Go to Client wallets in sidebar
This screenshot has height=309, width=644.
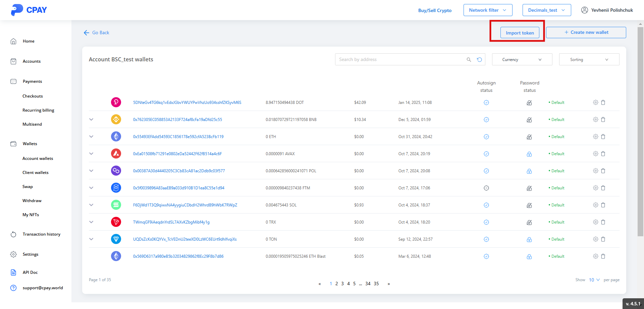(x=35, y=173)
